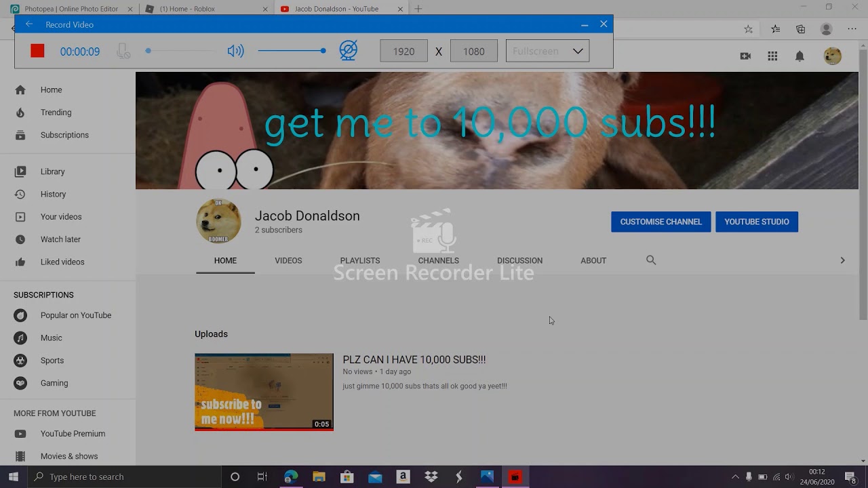Open Dropbox from the taskbar
This screenshot has width=868, height=488.
point(431,477)
